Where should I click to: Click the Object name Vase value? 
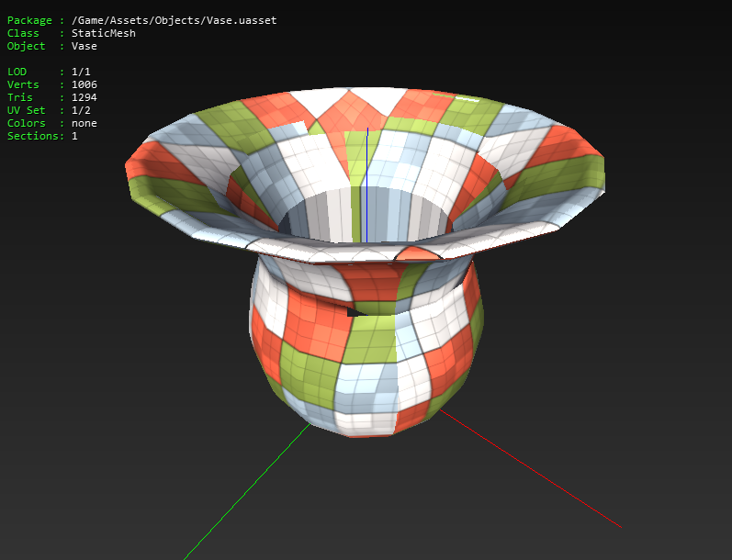click(x=84, y=46)
